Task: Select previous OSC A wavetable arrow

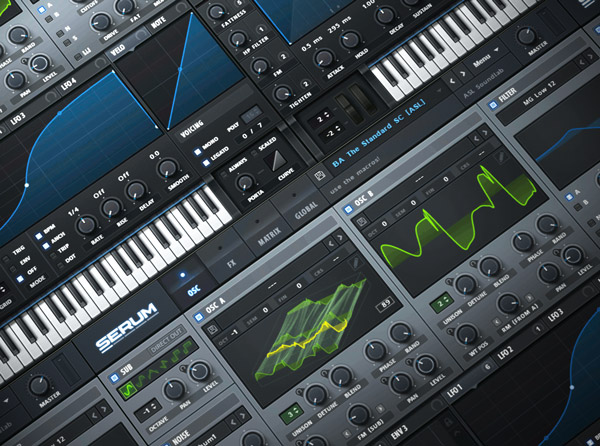Action: coord(330,243)
